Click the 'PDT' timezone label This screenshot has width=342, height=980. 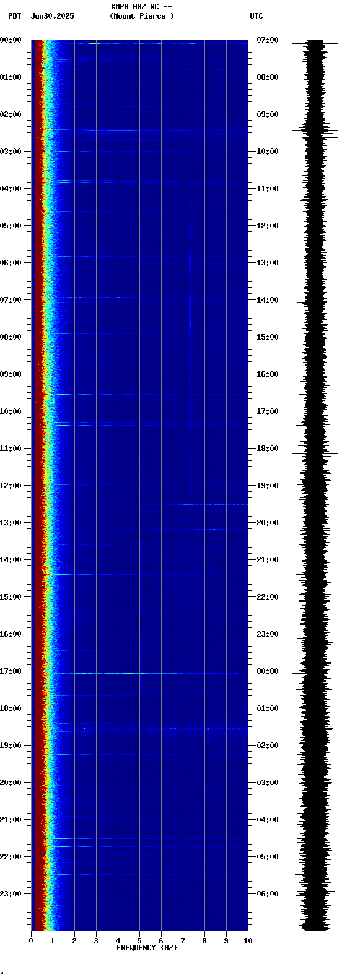tap(14, 16)
